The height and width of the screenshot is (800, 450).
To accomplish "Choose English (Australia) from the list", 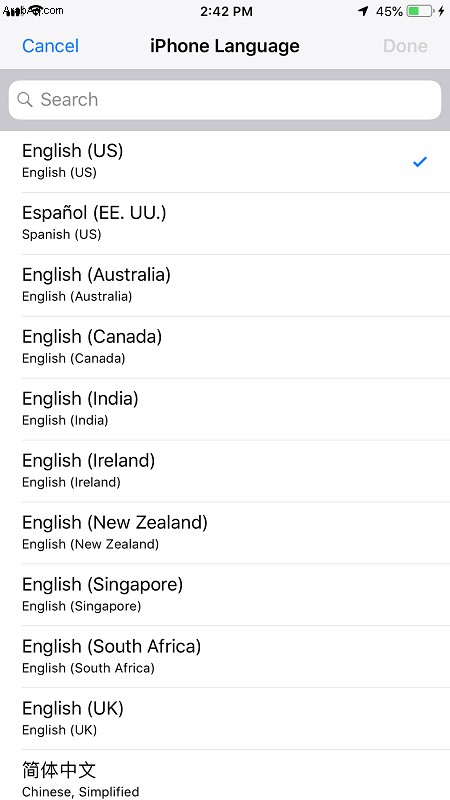I will (x=225, y=285).
